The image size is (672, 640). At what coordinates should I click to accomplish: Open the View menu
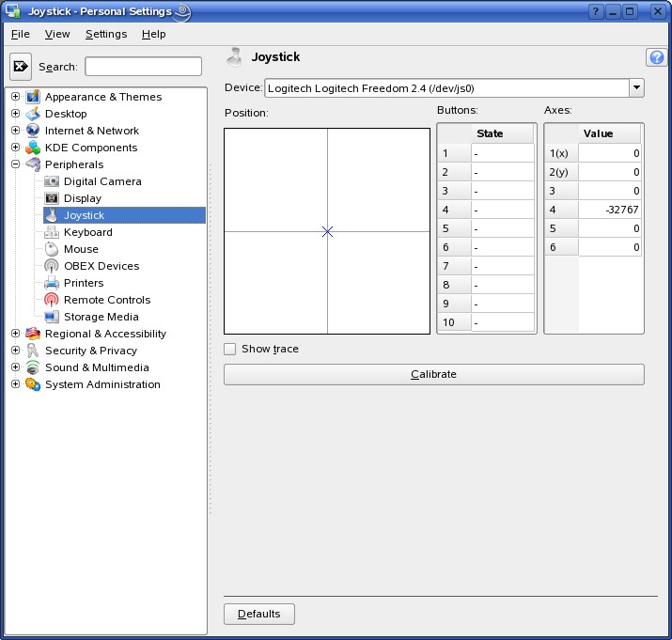coord(57,34)
